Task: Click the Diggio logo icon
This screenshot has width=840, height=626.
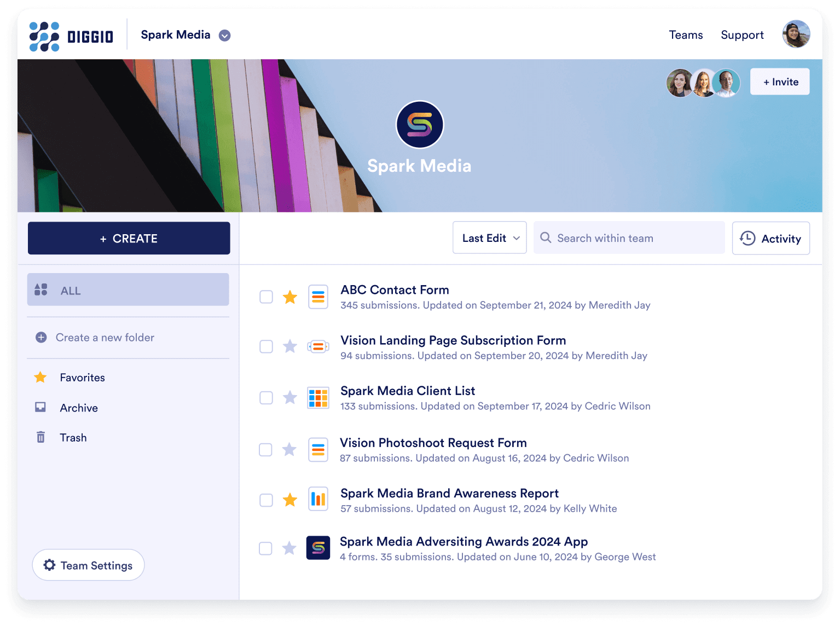Action: (x=44, y=37)
